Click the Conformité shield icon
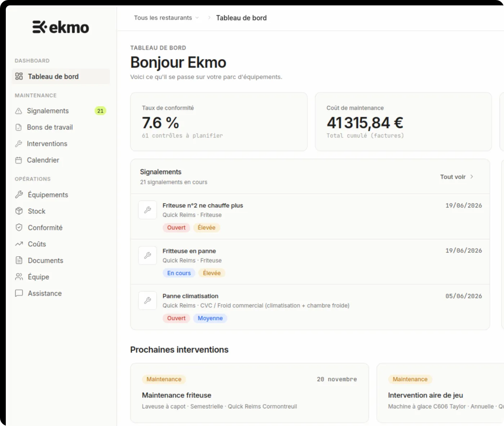The image size is (504, 426). coord(19,228)
